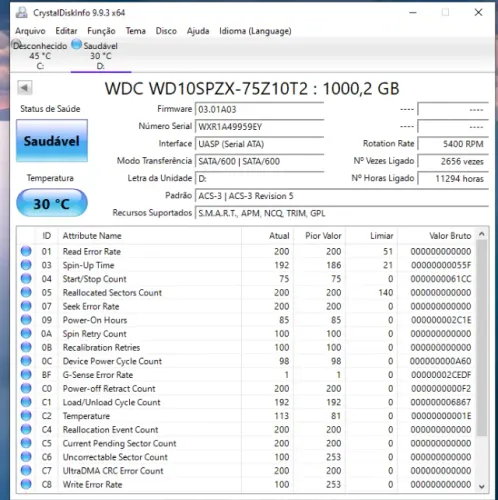Minimize the CrystalDiskInfo window
This screenshot has width=498, height=500.
pos(413,13)
